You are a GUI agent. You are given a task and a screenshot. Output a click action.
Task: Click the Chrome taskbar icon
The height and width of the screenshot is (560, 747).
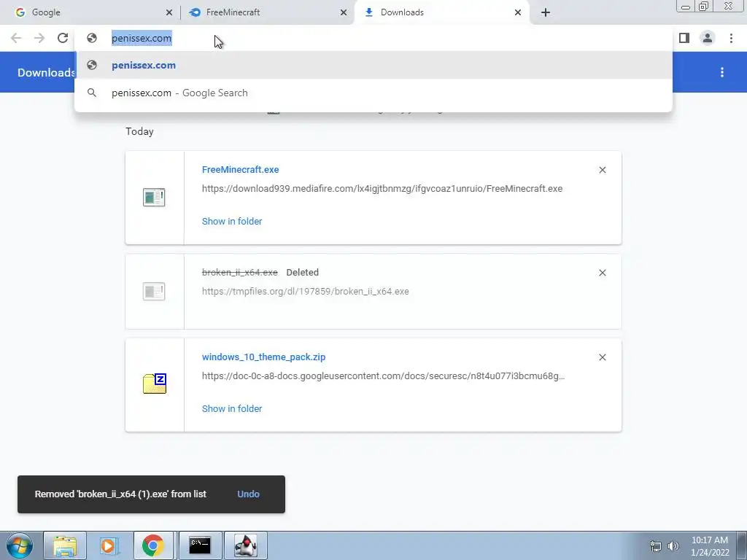tap(153, 545)
